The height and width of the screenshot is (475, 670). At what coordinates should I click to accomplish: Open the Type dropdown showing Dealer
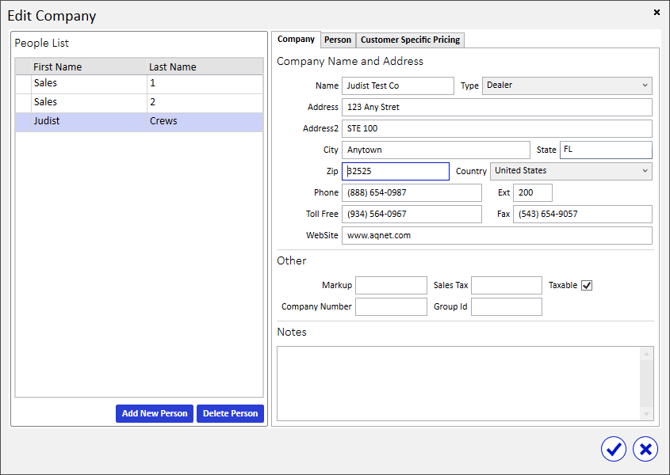click(x=567, y=85)
